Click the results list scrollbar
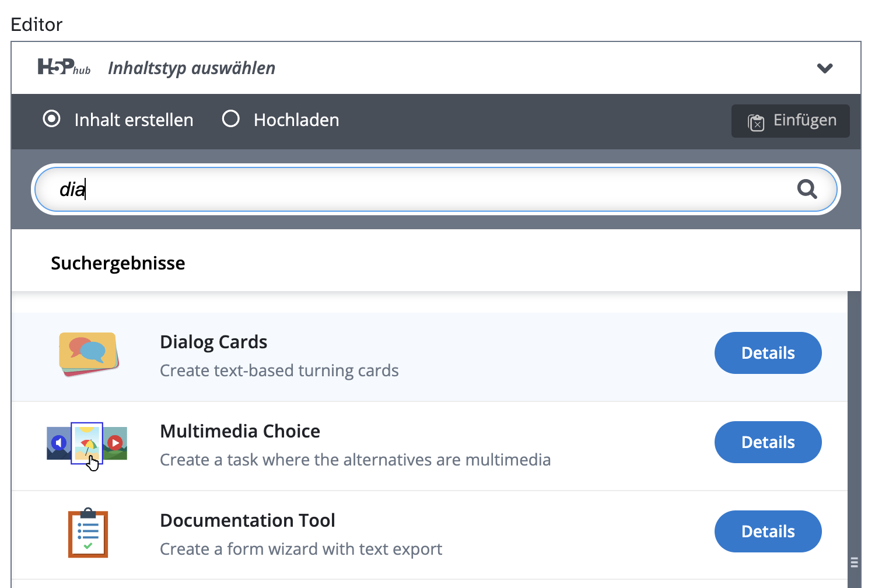This screenshot has width=889, height=588. tap(854, 437)
